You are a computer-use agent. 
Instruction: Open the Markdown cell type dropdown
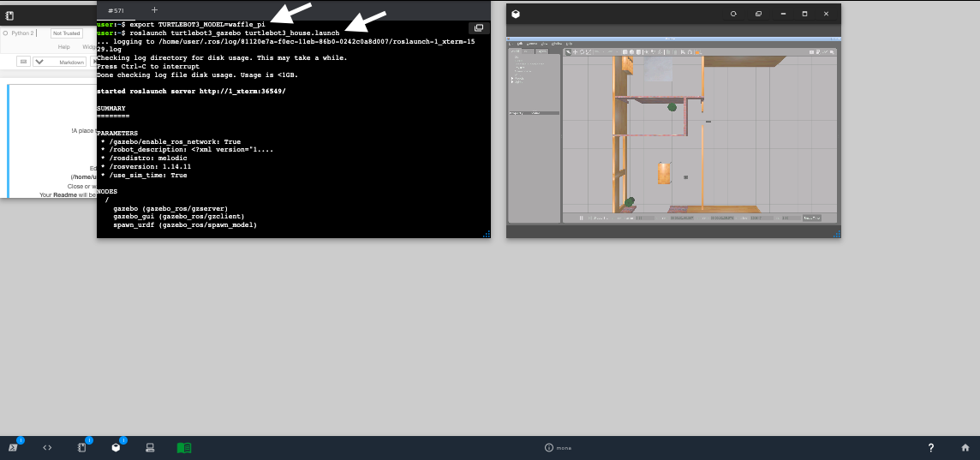coord(61,62)
